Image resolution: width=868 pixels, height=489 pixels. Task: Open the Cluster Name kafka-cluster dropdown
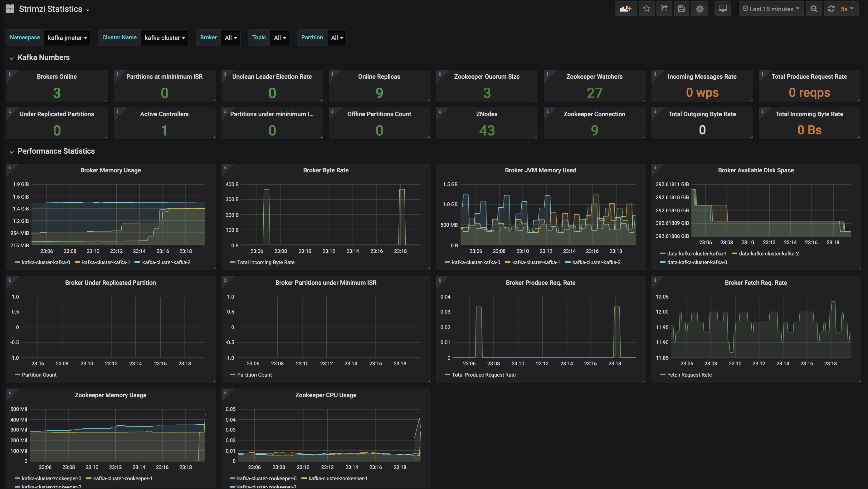164,38
